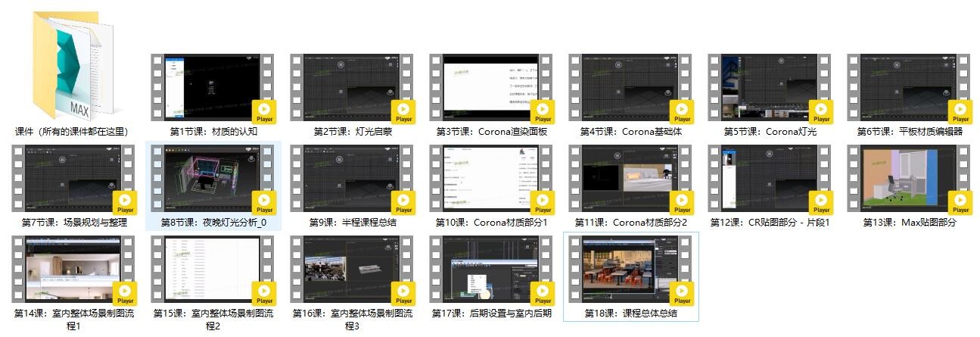This screenshot has height=337, width=980.
Task: Select the 第14课 室内整体场景制图流程1 thumbnail
Action: (x=73, y=270)
